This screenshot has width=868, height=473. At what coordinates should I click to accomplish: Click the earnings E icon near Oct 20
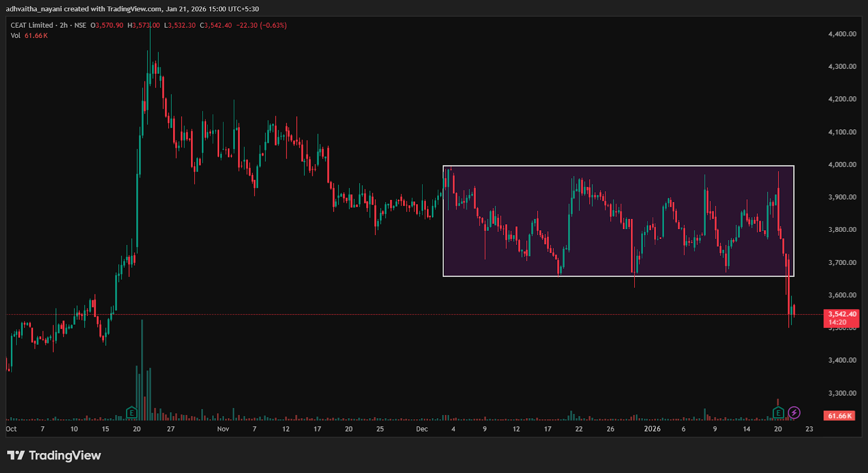(x=131, y=413)
